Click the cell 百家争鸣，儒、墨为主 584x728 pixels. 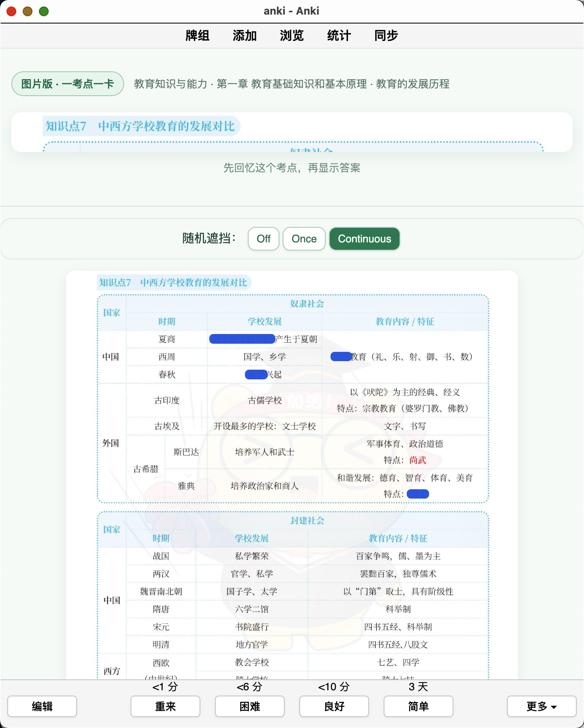(398, 556)
